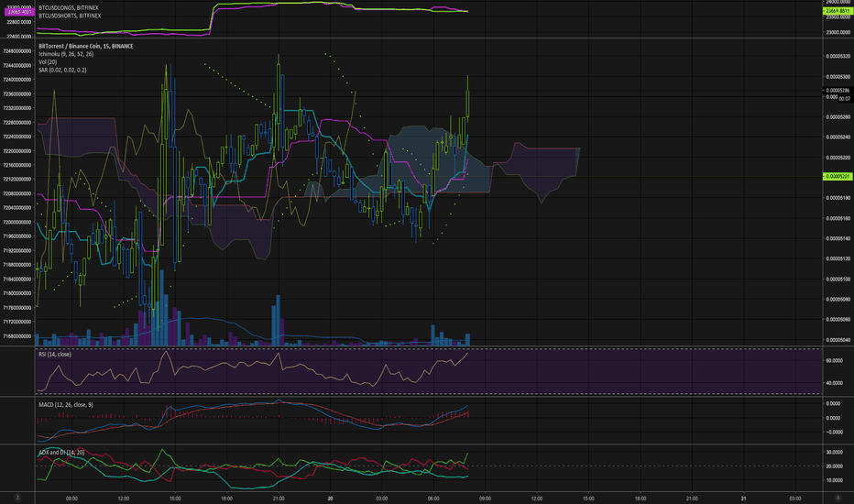
Task: Click the 40.0000 RSI scale value
Action: click(835, 383)
